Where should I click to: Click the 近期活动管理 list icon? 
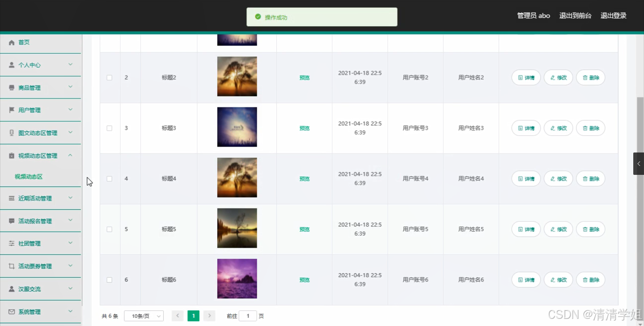12,198
